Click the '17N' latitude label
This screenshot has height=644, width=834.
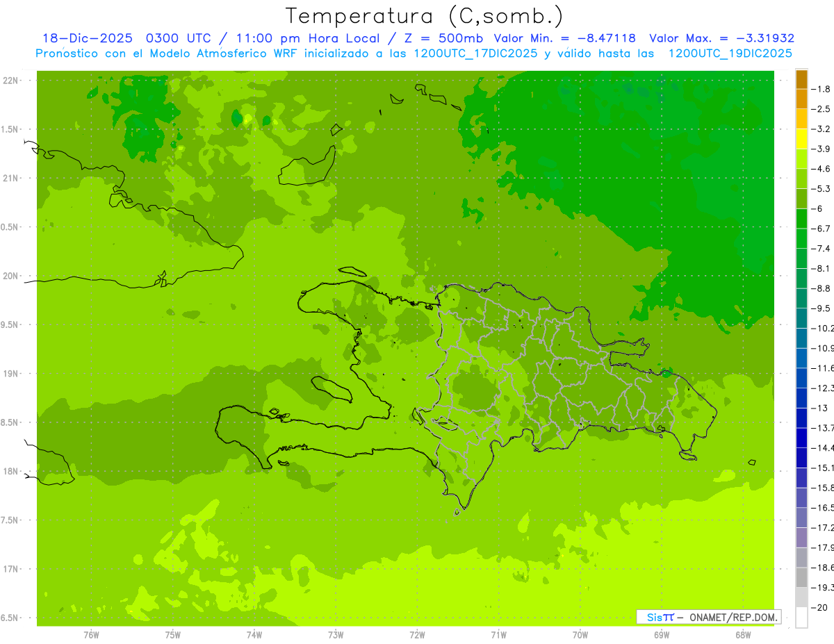(10, 569)
